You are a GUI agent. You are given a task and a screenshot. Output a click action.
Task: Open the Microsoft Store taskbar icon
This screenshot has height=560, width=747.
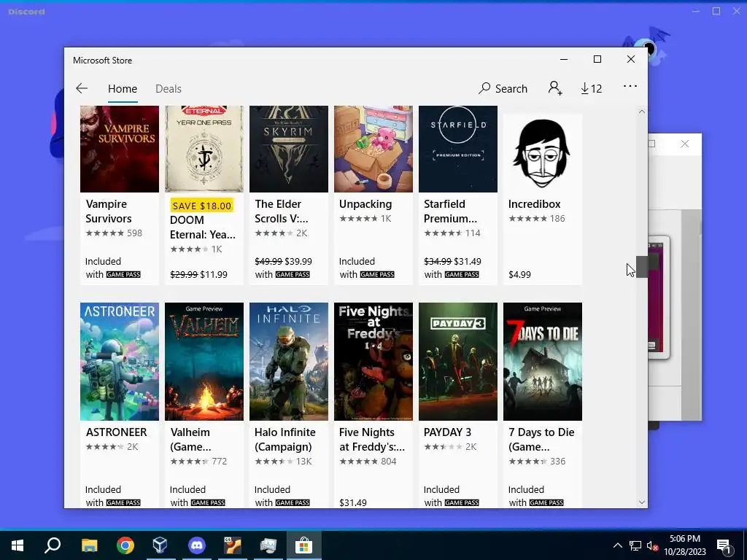303,545
